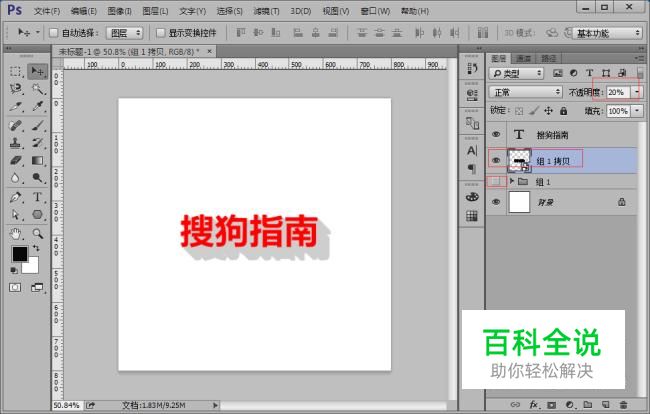Open the 图像(I) menu
The image size is (650, 414).
[x=119, y=11]
